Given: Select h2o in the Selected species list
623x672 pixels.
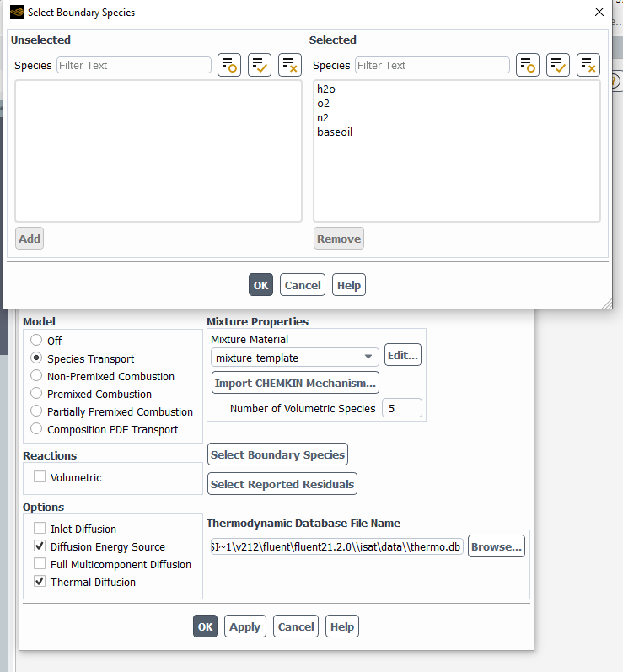Looking at the screenshot, I should point(326,89).
